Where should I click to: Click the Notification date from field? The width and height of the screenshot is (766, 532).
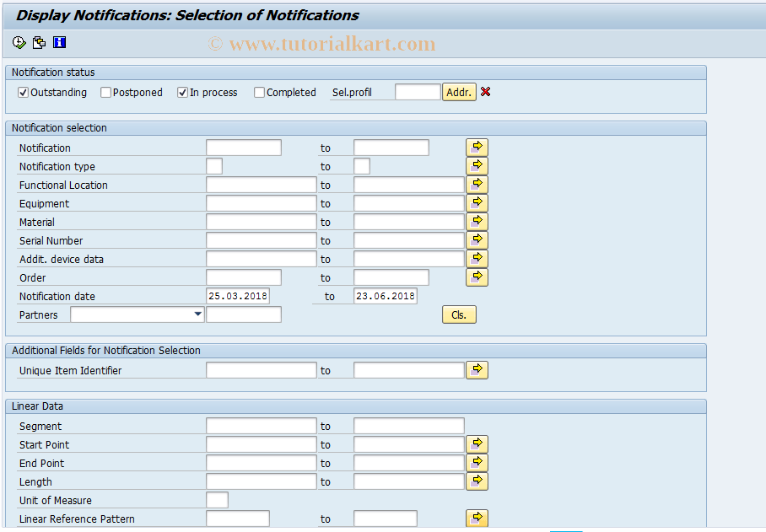pyautogui.click(x=239, y=296)
